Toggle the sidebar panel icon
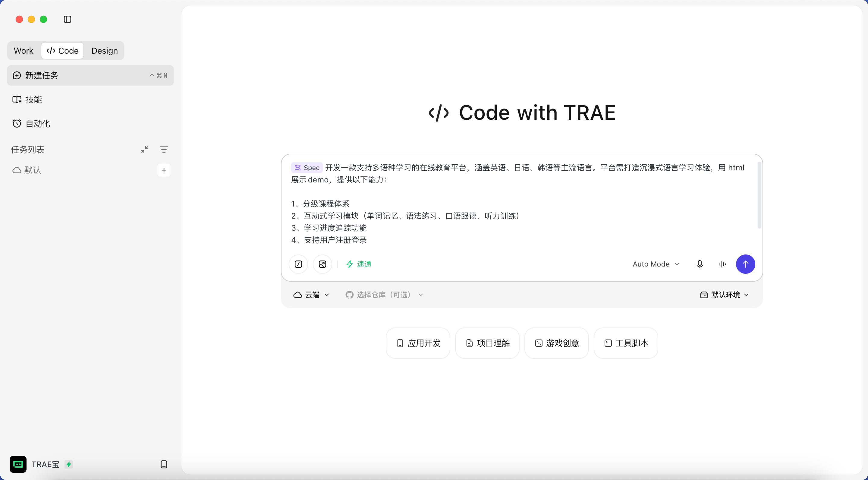868x480 pixels. tap(68, 19)
